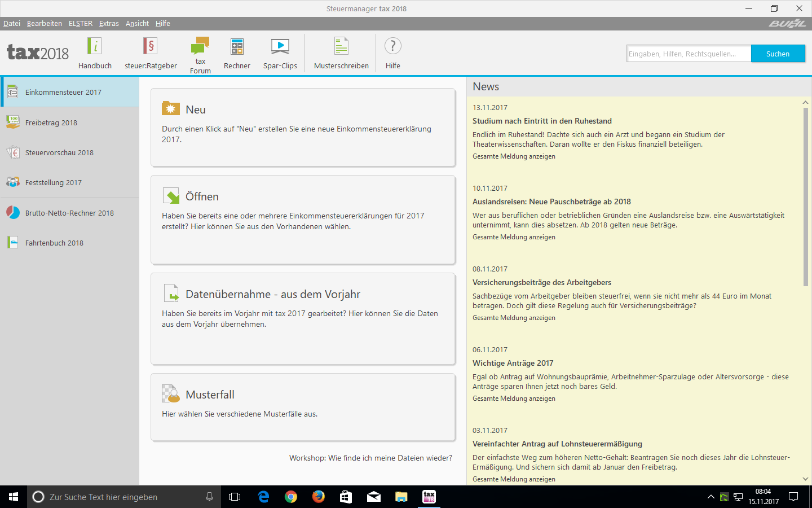Click the tax2018 logo

(x=38, y=52)
